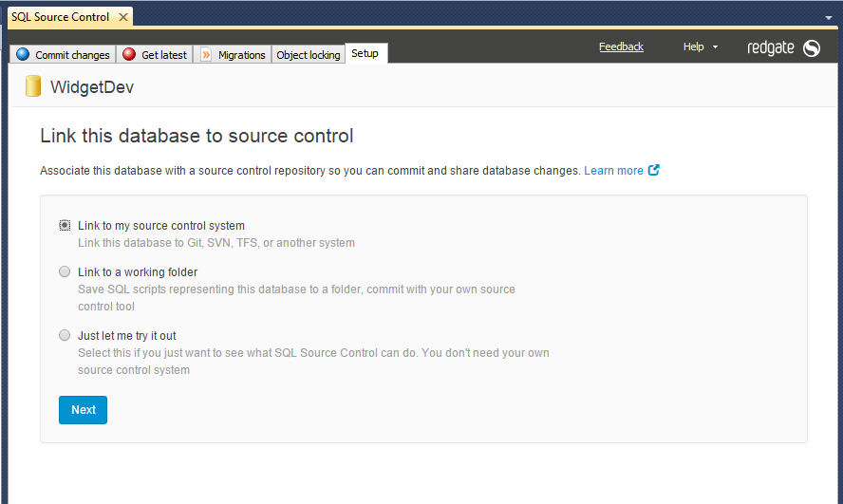Switch to the Object locking tab

tap(309, 55)
